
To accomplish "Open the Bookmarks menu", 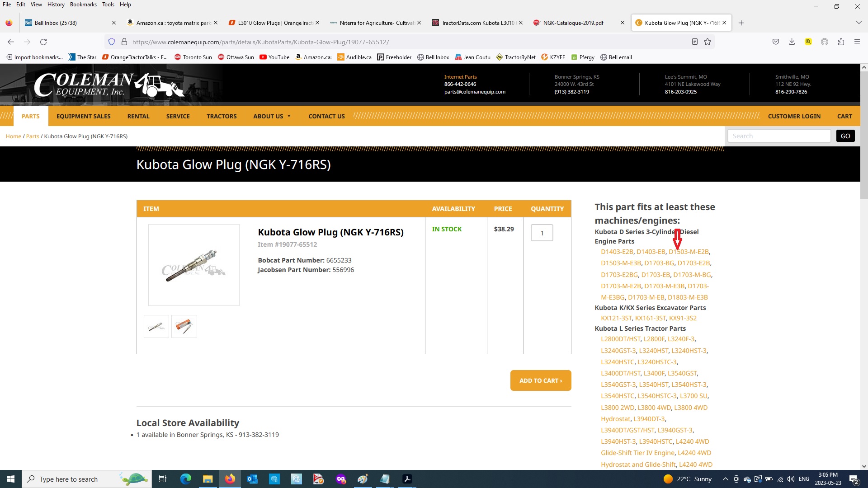I will (83, 5).
